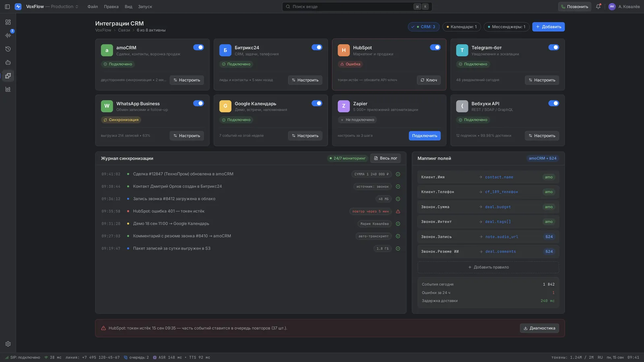Screen dimensions: 644x362
Task: Turn off the Битрикс24 toggle
Action: [x=317, y=47]
